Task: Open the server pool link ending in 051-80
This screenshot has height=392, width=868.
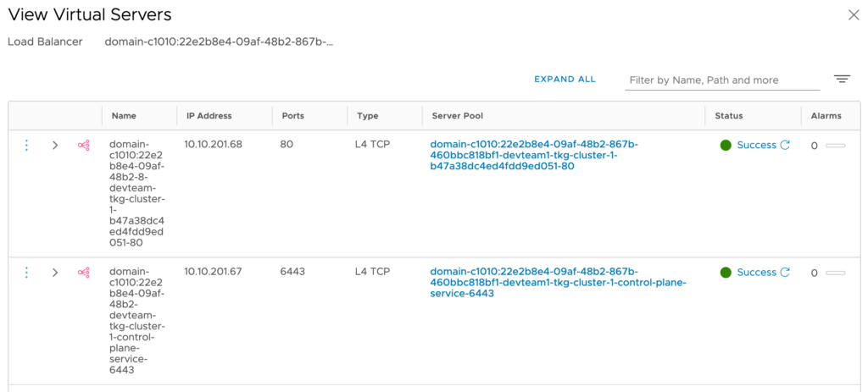Action: pos(533,155)
